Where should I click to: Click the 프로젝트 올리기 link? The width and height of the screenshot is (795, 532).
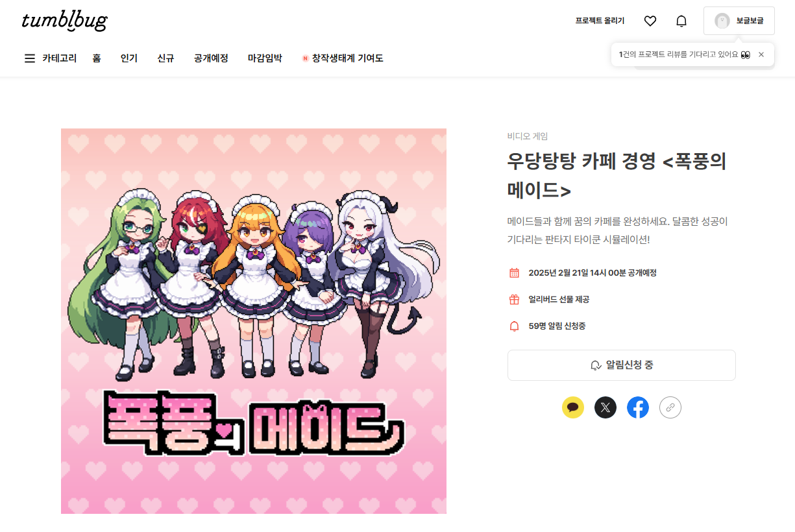(600, 21)
